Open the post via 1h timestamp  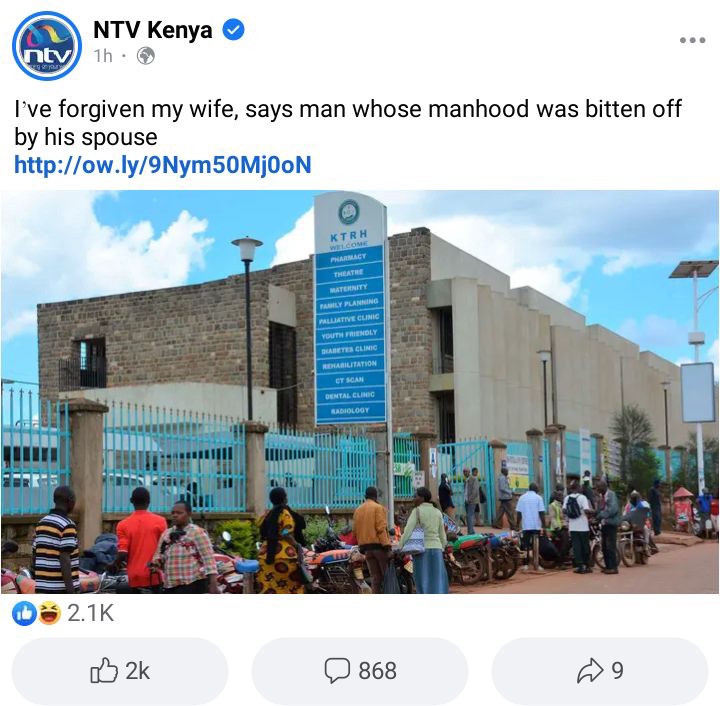pos(103,56)
